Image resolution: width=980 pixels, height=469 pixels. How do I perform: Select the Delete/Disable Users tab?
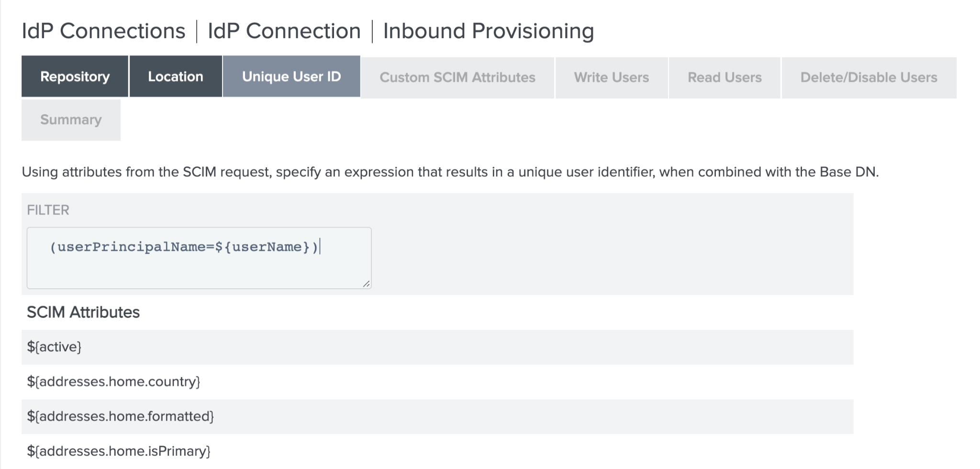[x=869, y=77]
